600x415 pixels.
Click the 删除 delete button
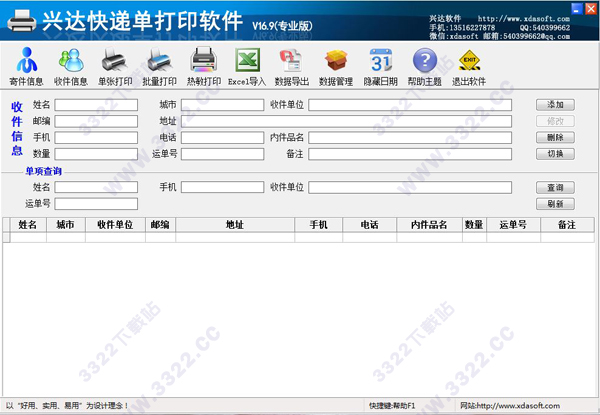(x=555, y=137)
